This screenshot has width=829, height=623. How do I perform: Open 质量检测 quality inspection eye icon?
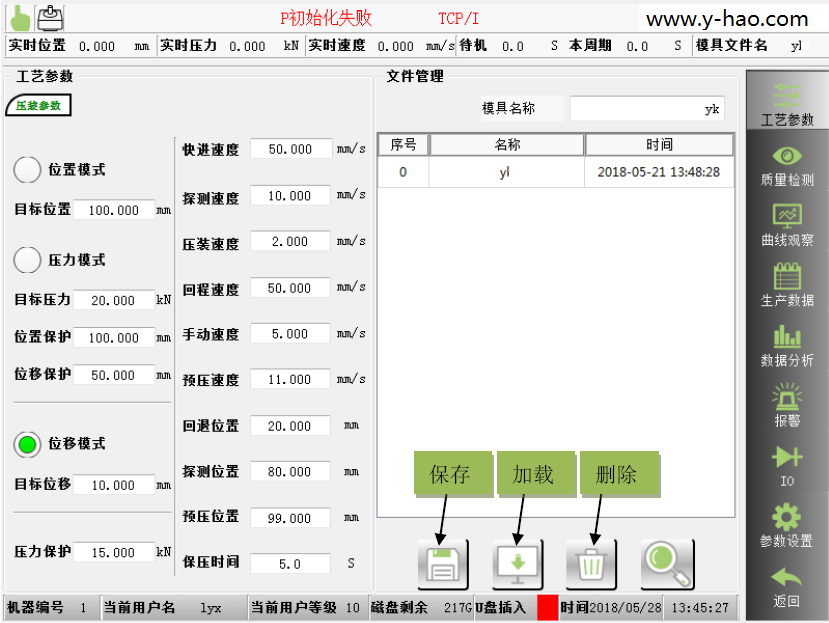(787, 165)
